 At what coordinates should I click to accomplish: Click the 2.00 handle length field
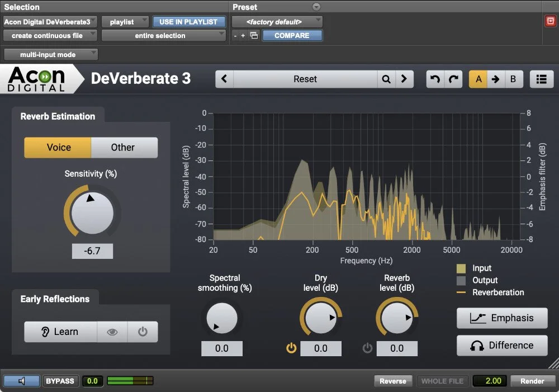[x=490, y=381]
